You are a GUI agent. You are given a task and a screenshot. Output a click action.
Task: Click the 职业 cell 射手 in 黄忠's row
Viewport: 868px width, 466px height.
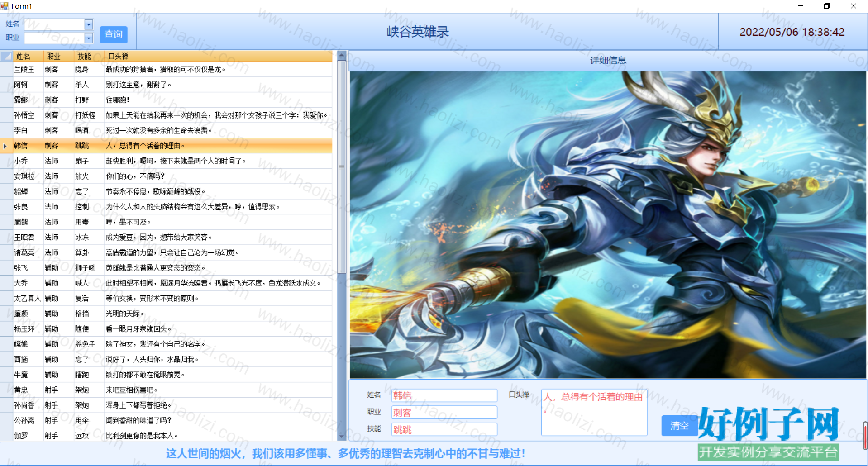click(x=58, y=390)
